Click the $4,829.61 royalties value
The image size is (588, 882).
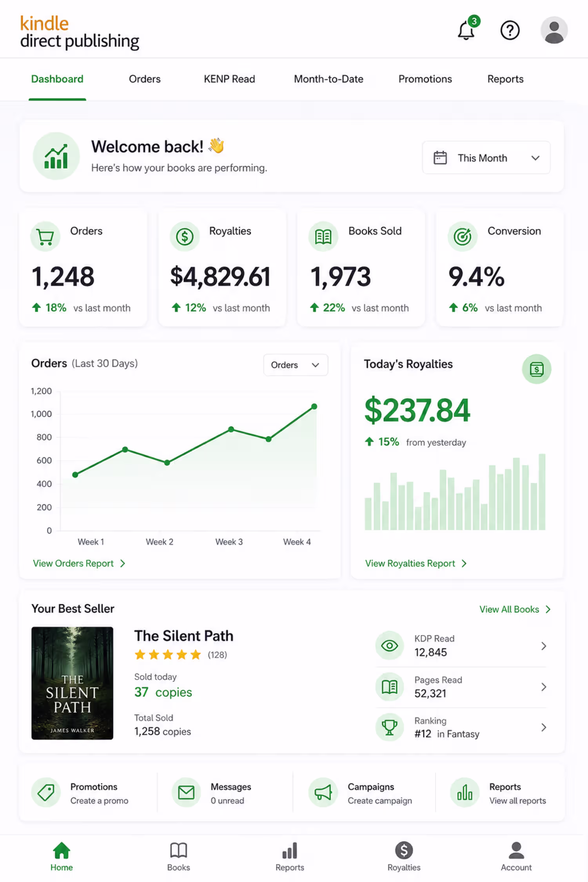(220, 276)
